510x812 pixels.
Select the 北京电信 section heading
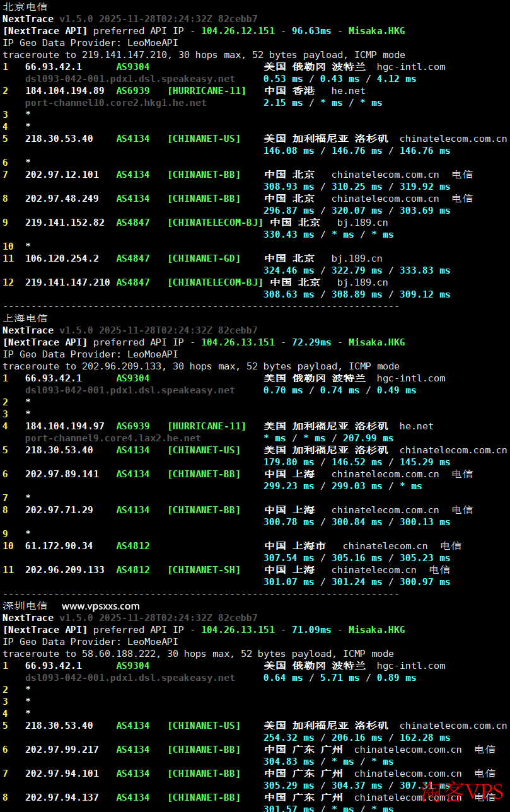point(25,6)
